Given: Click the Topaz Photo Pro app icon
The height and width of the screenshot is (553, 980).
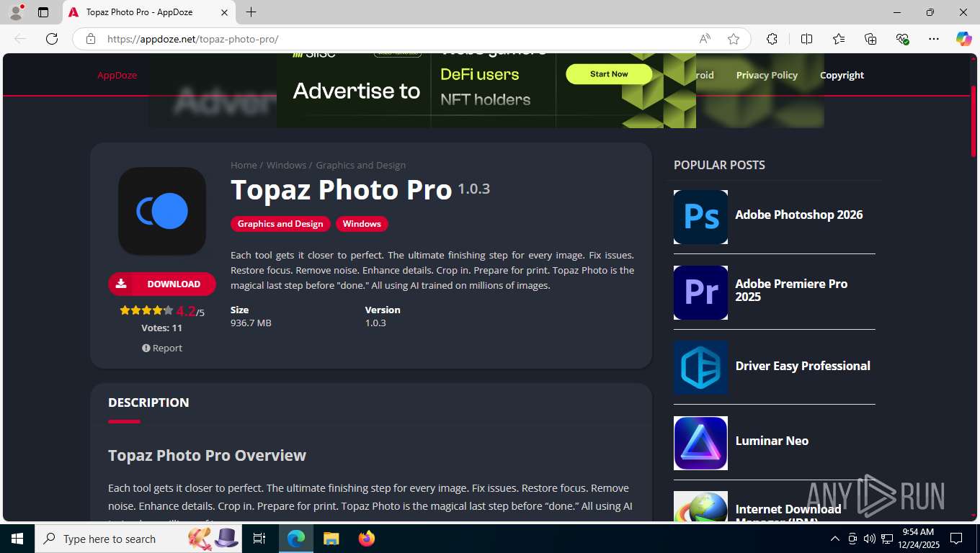Looking at the screenshot, I should click(162, 211).
